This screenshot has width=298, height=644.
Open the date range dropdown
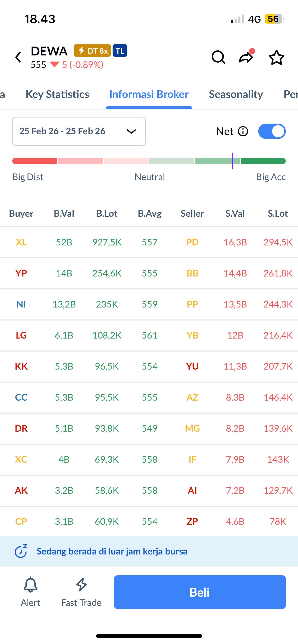click(x=79, y=131)
